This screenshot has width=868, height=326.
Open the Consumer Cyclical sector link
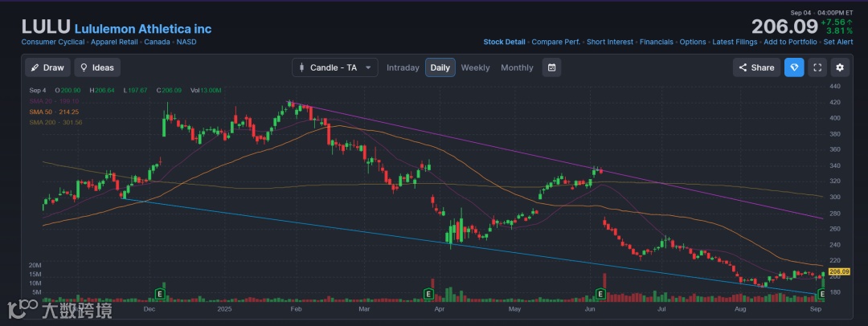(x=53, y=42)
